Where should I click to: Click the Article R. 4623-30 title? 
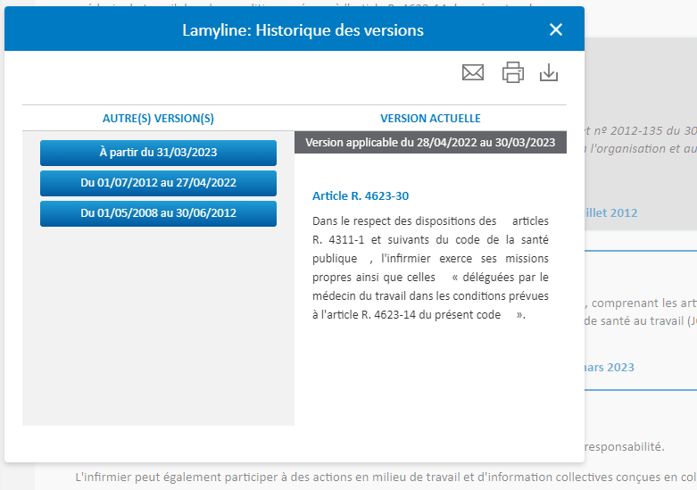point(360,196)
